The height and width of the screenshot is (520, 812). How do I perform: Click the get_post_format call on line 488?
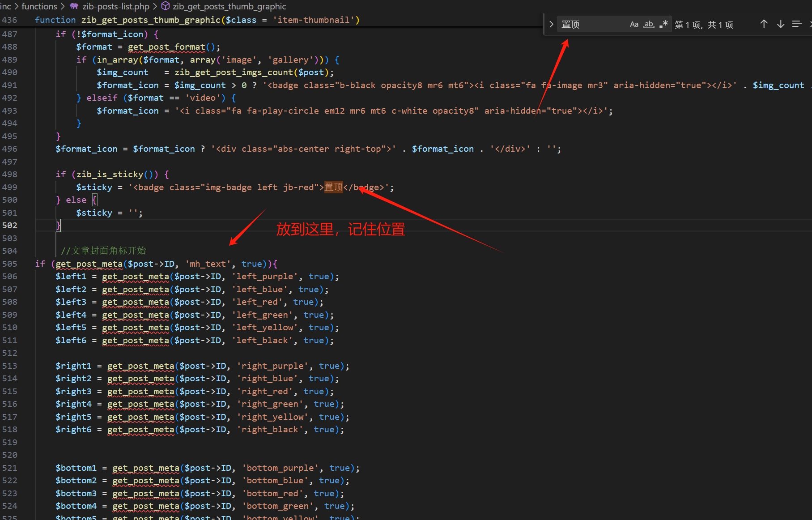[166, 47]
